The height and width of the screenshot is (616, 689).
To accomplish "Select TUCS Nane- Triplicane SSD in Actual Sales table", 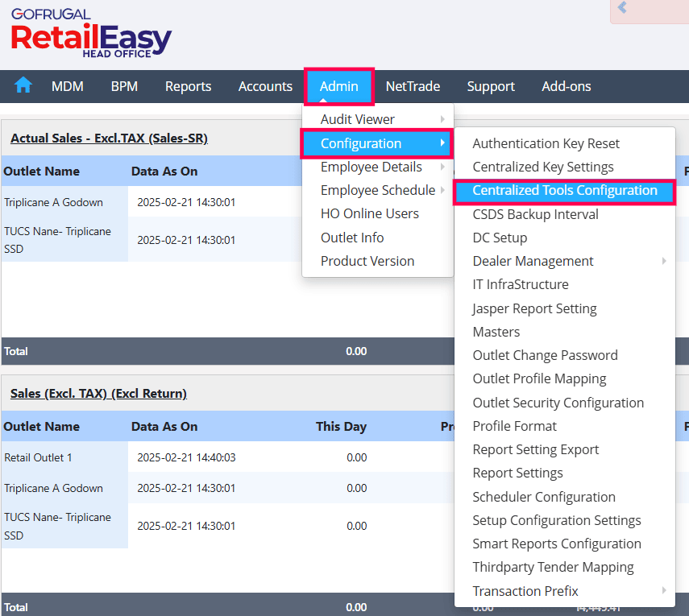I will tap(57, 240).
